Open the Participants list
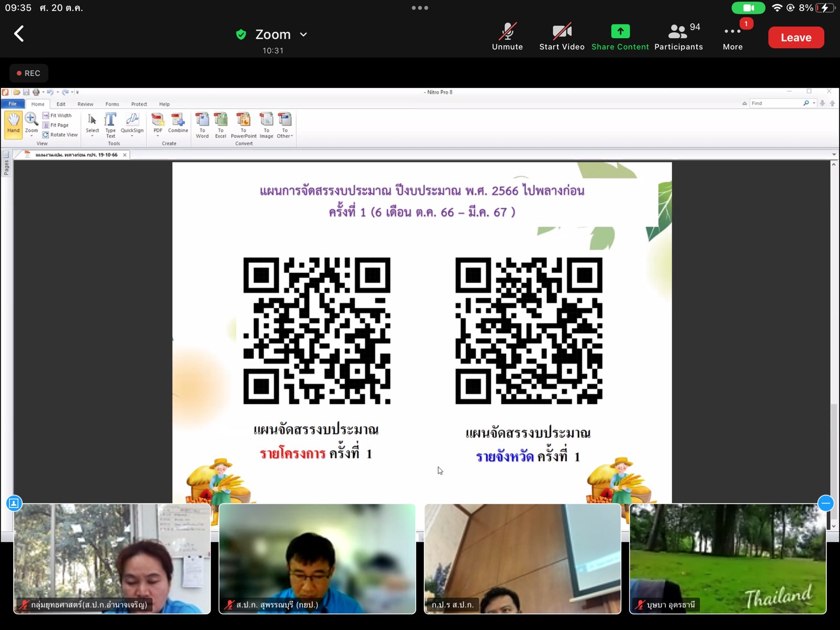 [x=678, y=37]
